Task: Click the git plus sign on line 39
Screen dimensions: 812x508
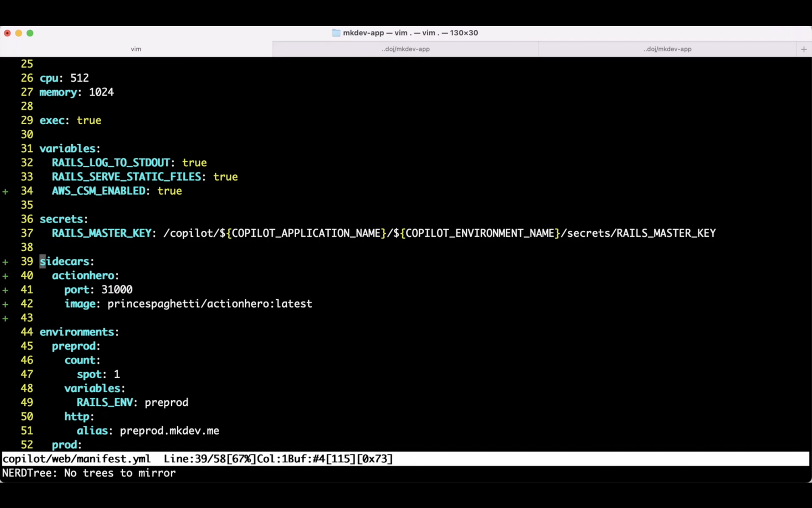Action: (x=6, y=262)
